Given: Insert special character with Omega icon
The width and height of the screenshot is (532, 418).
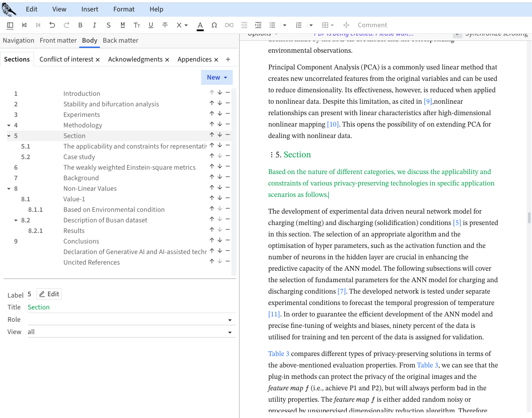Looking at the screenshot, I should 214,25.
